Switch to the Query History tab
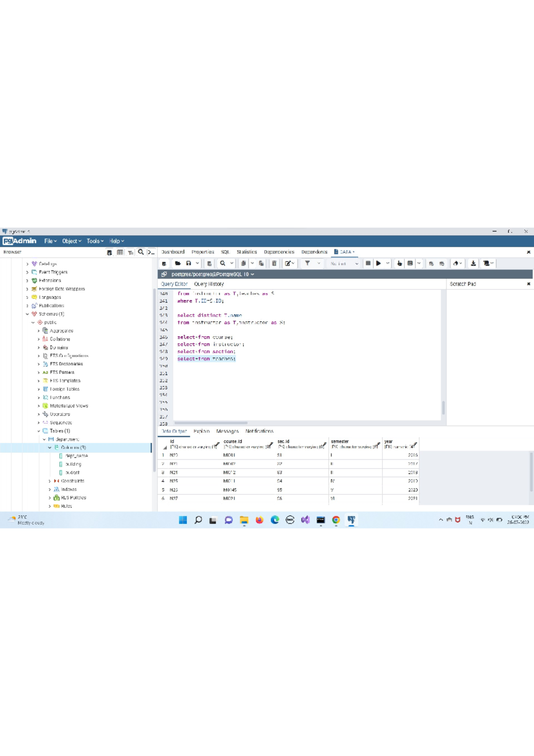Viewport: 534px width, 756px height. [x=209, y=284]
